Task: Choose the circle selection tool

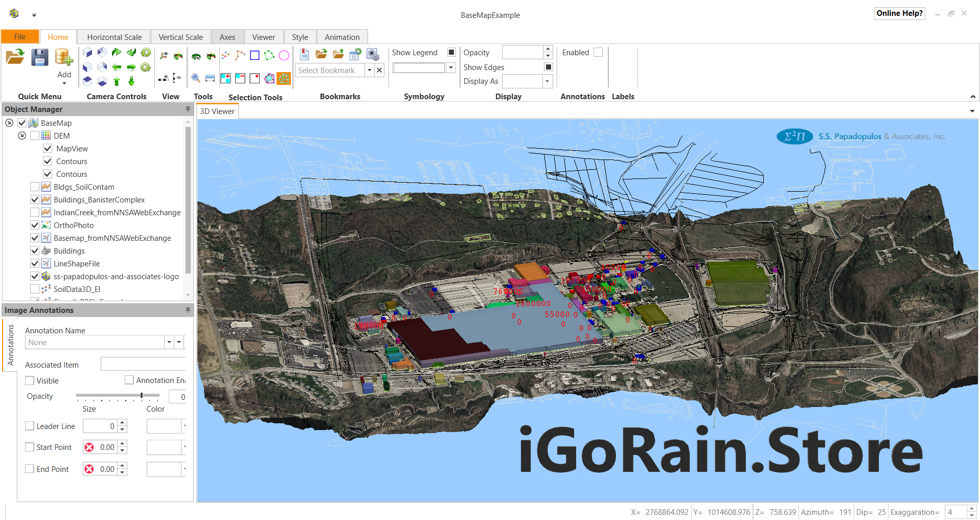Action: [284, 55]
